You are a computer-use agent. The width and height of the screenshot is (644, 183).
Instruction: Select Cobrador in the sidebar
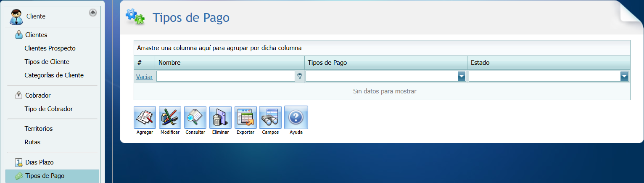point(38,95)
